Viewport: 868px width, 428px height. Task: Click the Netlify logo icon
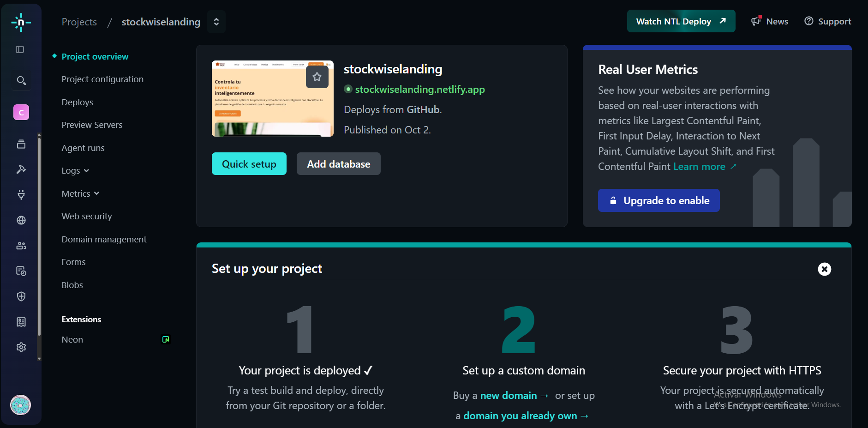21,22
